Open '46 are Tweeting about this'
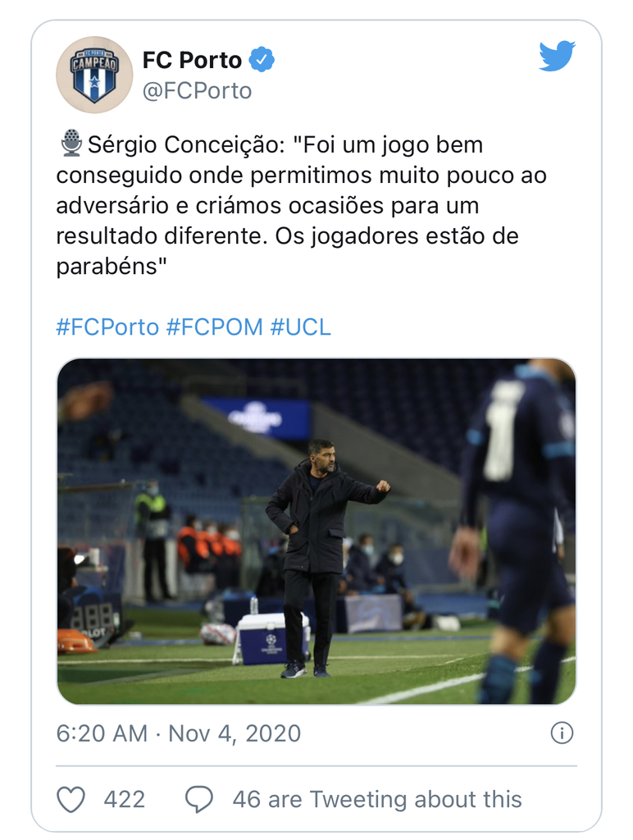The image size is (633, 840). pos(377,799)
